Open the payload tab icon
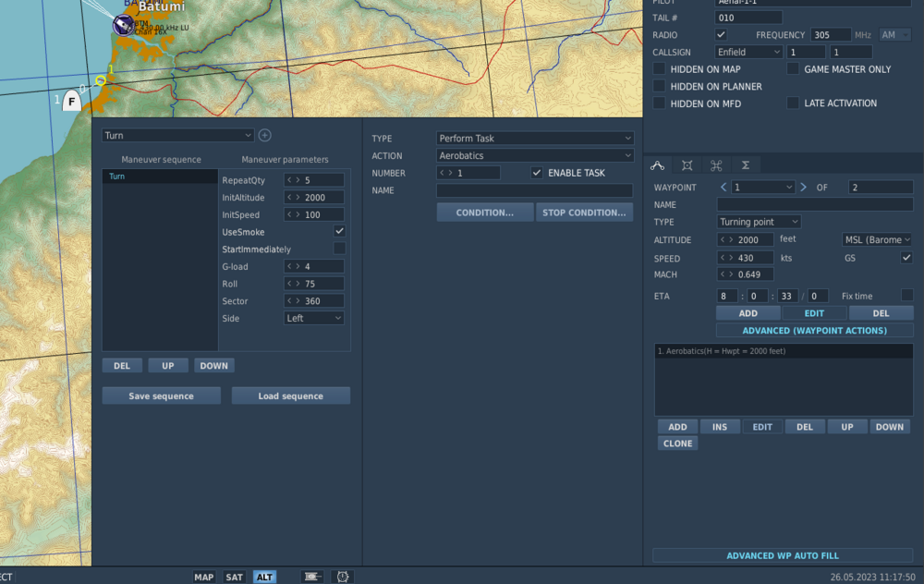Viewport: 924px width, 584px height. coord(687,165)
